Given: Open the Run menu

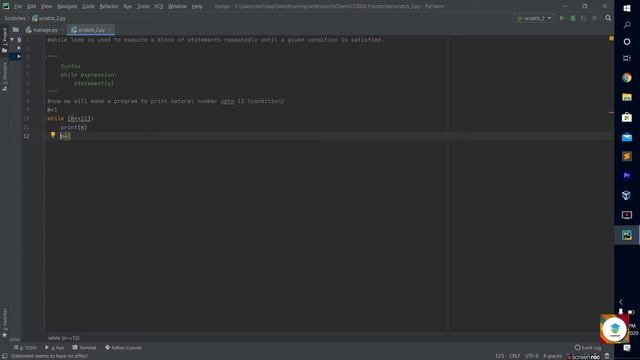Looking at the screenshot, I should 127,7.
